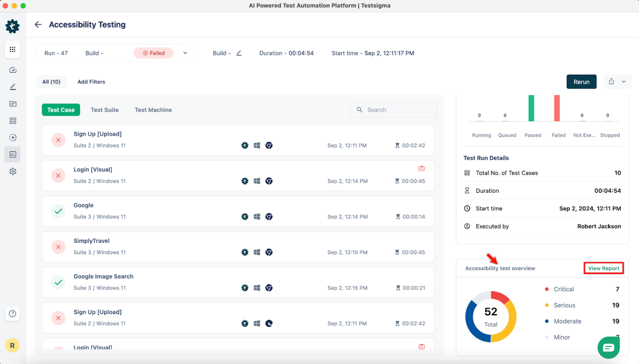Open the Dashboard speedometer icon in sidebar
Screen dimensions: 639x364
[x=12, y=70]
